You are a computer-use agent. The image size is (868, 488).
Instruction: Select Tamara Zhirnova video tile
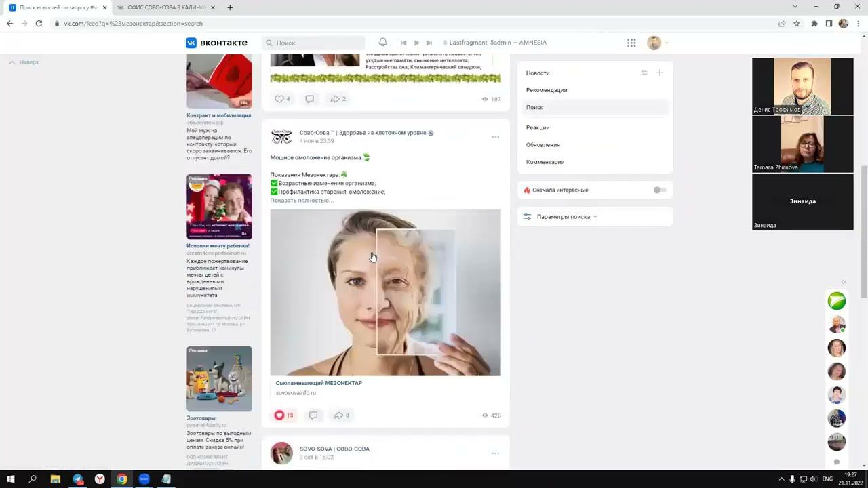click(803, 144)
